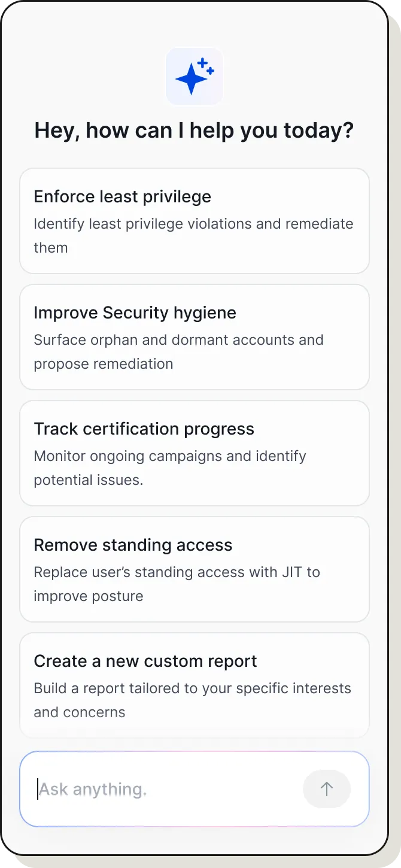
Task: Tap the circular submit icon beside the input
Action: click(327, 789)
